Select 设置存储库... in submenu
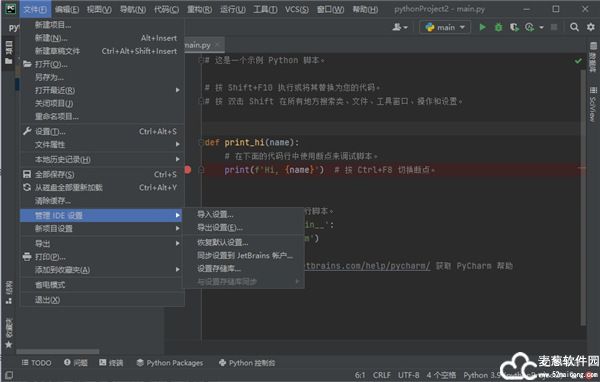 click(243, 269)
